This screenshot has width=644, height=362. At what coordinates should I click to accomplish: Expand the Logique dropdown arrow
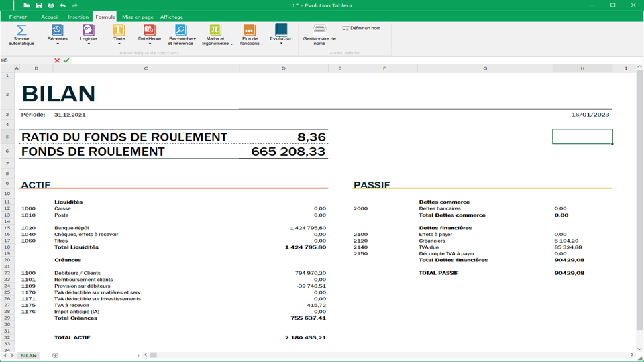[x=89, y=44]
